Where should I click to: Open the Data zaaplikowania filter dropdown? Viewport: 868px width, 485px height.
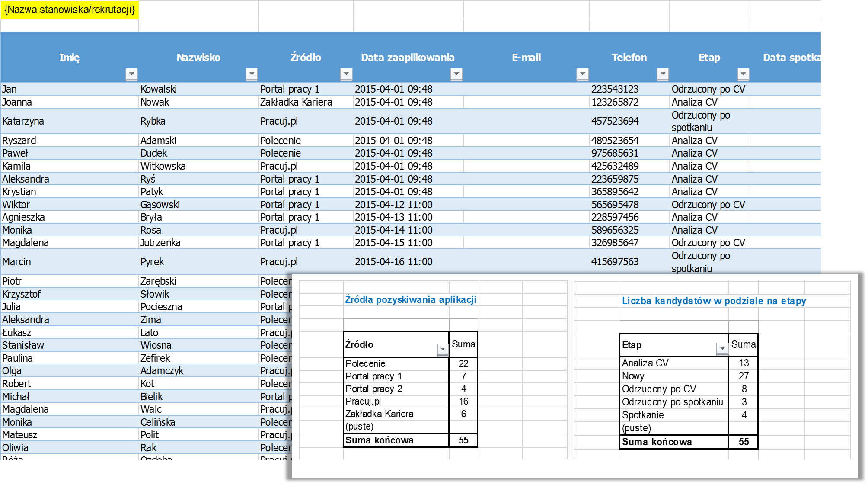pyautogui.click(x=456, y=74)
